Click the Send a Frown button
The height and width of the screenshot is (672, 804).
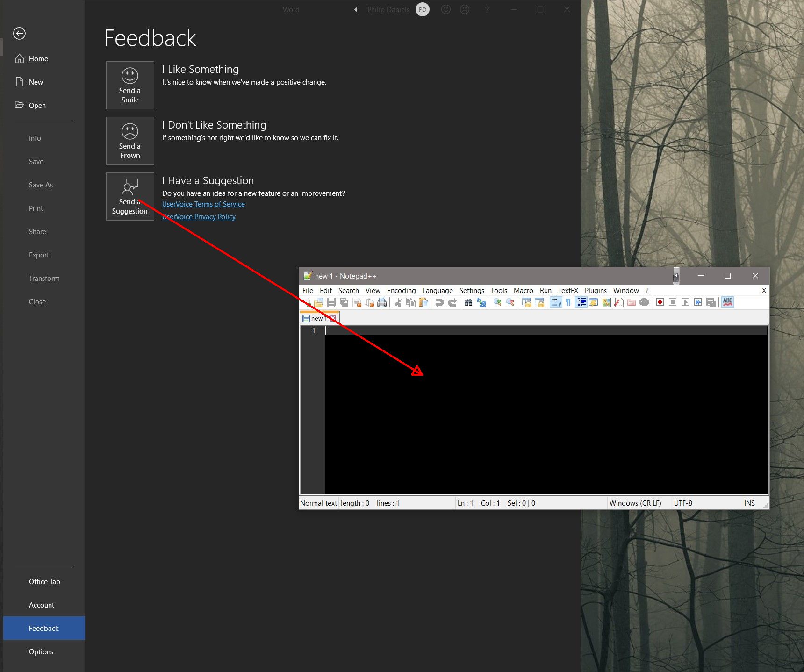(x=130, y=141)
